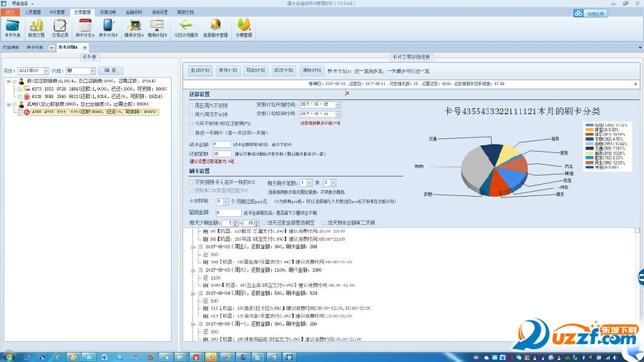Toggle 当天剩余金额第二天刷 checkbox
Screen dimensions: 644x362
[x=324, y=223]
